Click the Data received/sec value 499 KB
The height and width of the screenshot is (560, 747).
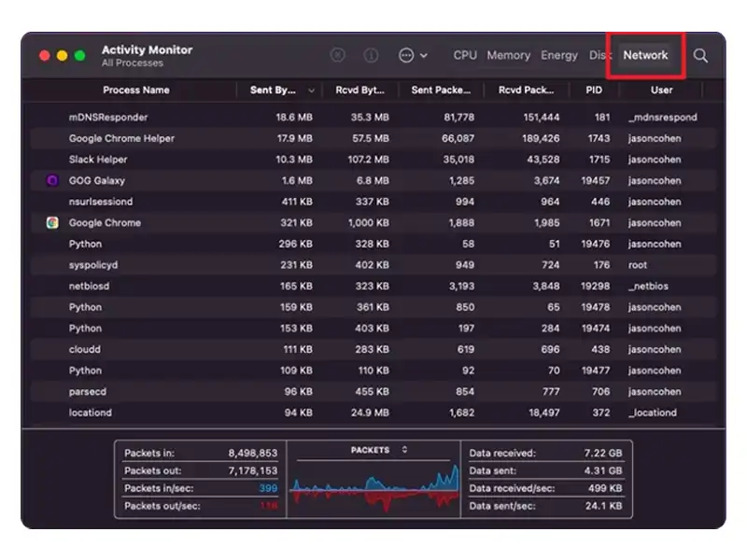click(x=605, y=488)
